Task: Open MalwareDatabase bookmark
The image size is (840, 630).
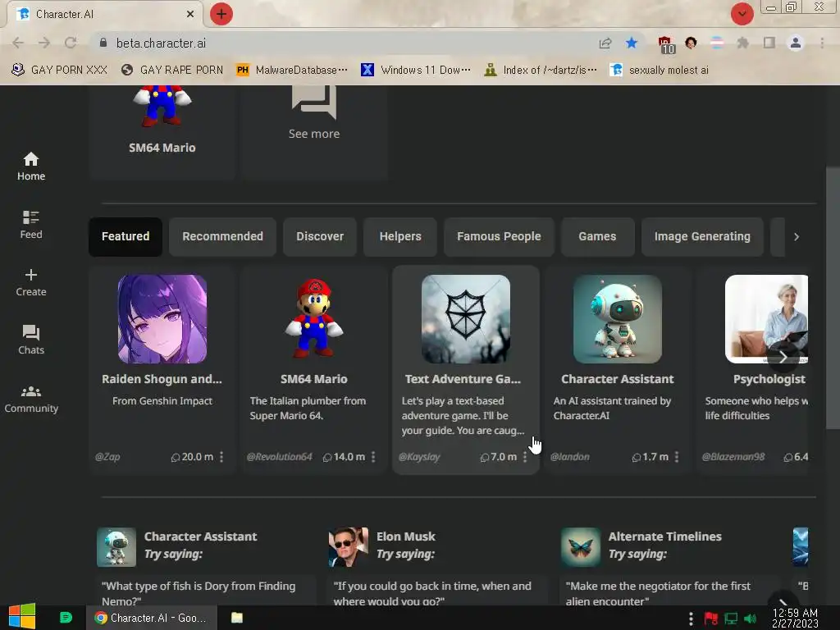Action: [x=292, y=71]
